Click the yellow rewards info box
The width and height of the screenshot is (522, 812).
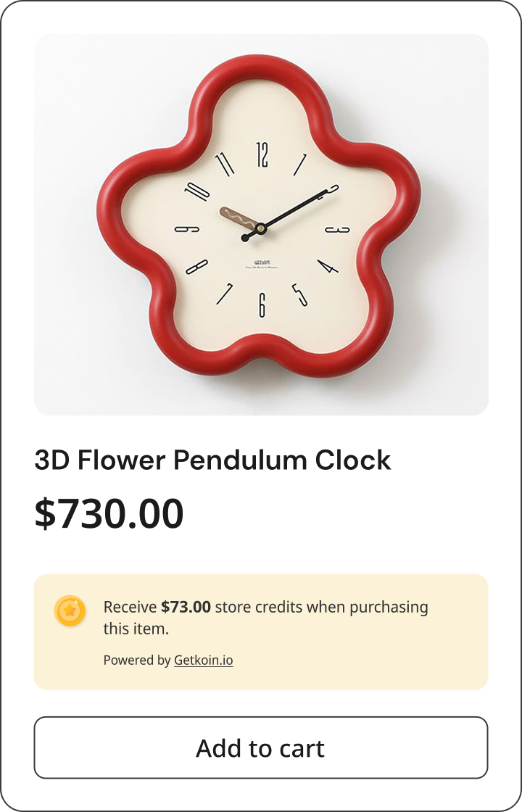(x=261, y=631)
